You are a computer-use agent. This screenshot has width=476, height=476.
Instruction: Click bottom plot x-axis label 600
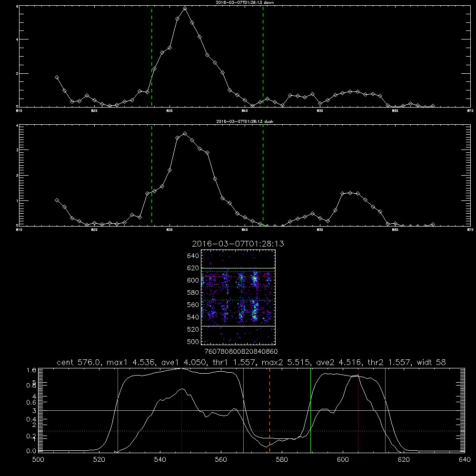pos(343,460)
